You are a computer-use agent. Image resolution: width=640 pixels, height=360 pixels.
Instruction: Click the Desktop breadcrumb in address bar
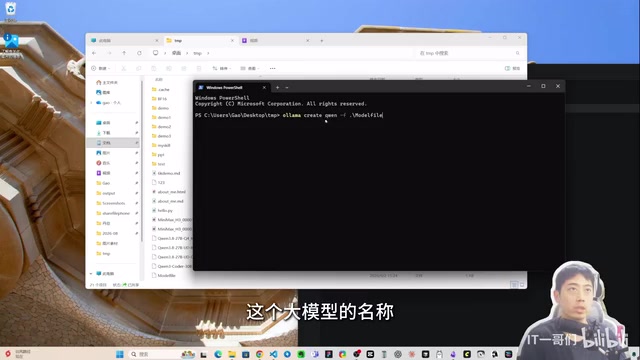[x=176, y=53]
